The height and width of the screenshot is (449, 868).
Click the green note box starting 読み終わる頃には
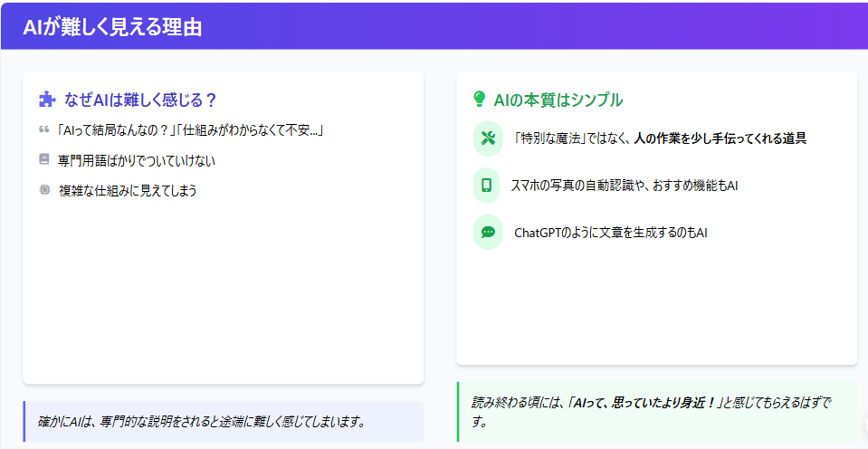click(x=656, y=412)
